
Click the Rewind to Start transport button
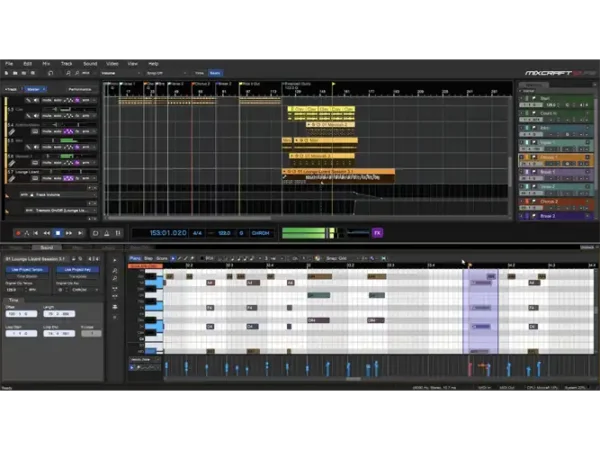pos(36,233)
